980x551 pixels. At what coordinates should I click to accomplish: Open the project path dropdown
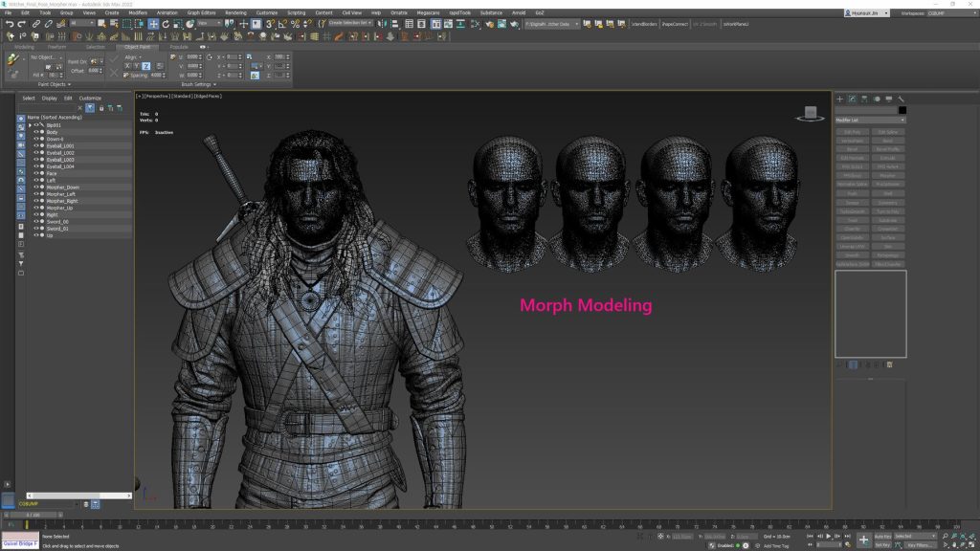552,24
